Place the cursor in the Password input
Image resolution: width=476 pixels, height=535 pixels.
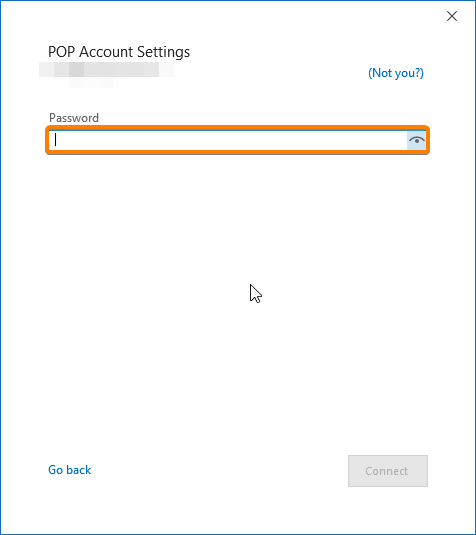(228, 140)
